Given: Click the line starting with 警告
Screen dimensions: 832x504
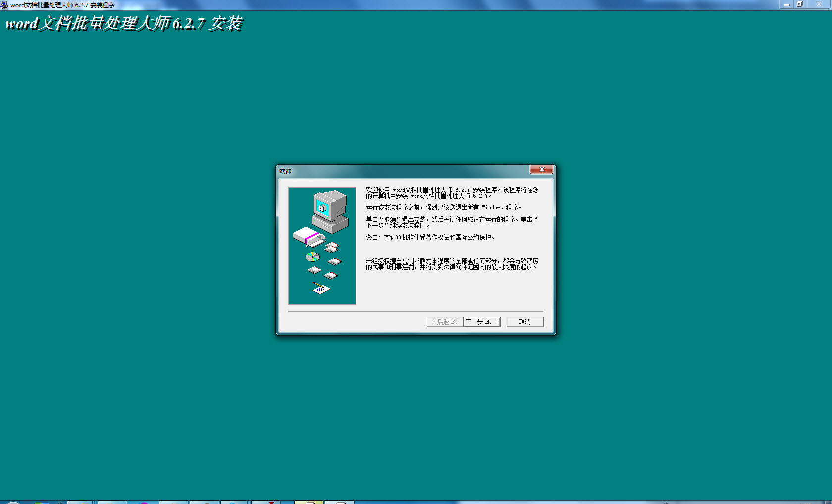Looking at the screenshot, I should point(430,237).
